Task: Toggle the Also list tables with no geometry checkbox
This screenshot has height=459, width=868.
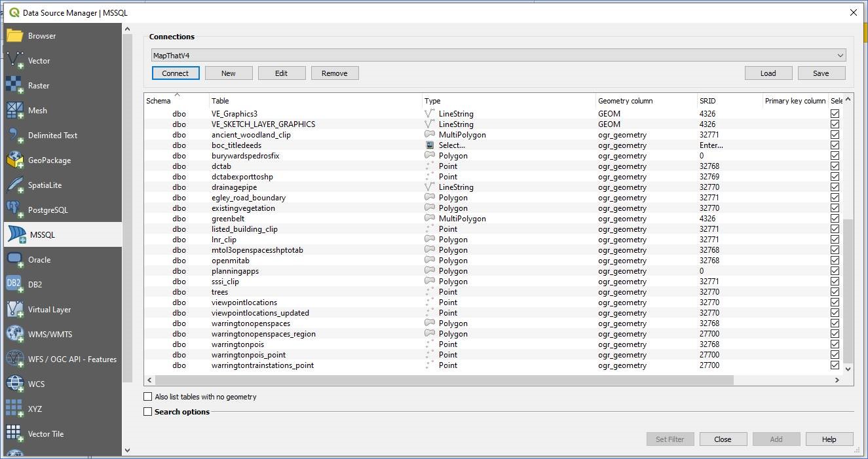Action: pos(148,397)
